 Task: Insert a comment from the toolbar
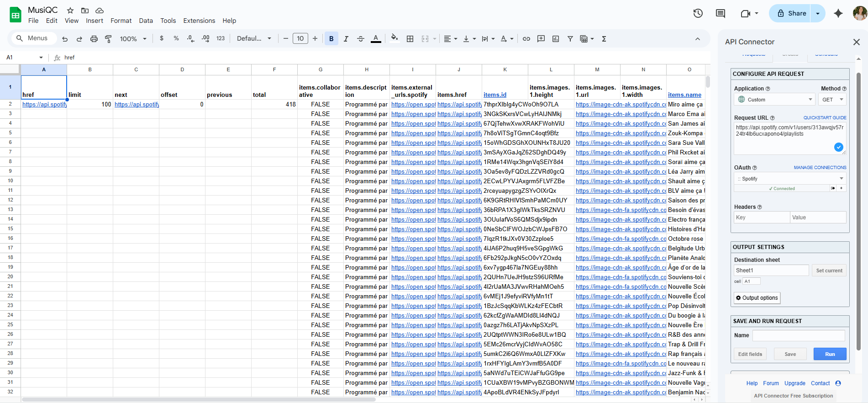tap(541, 39)
